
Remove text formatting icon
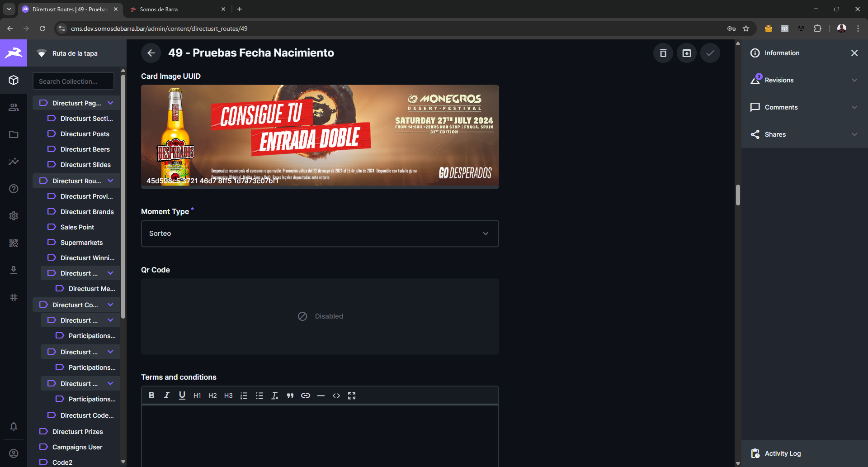pyautogui.click(x=275, y=396)
